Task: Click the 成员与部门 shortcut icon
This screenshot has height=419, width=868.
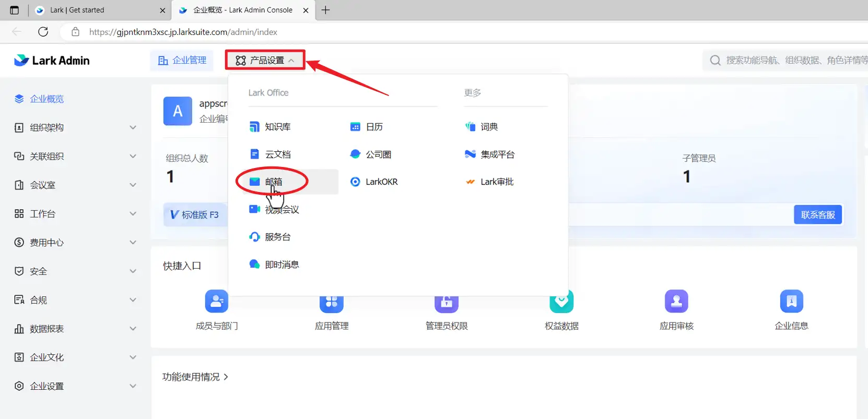Action: (x=217, y=301)
